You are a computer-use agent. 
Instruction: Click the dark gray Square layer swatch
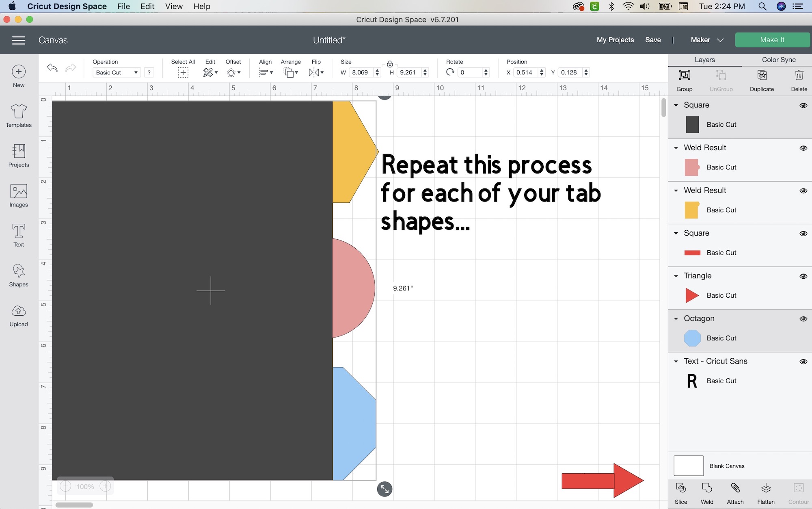tap(692, 125)
